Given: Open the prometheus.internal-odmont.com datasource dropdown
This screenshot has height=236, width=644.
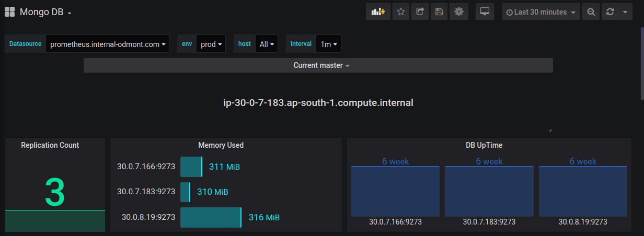Looking at the screenshot, I should coord(108,44).
